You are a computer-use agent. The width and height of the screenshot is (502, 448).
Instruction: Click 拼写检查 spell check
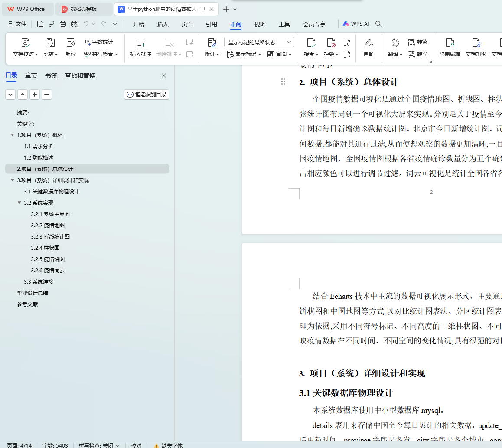pos(101,54)
